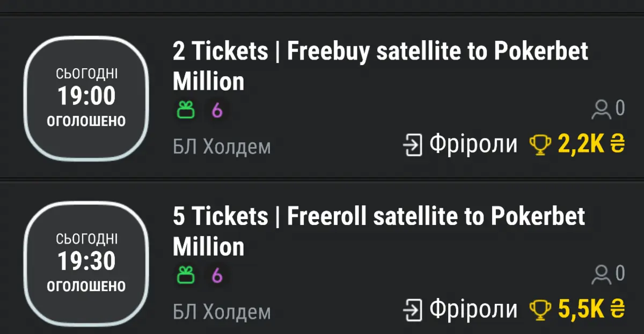The image size is (644, 334).
Task: Click purple 6-max icon in Freeroll row
Action: [x=217, y=275]
